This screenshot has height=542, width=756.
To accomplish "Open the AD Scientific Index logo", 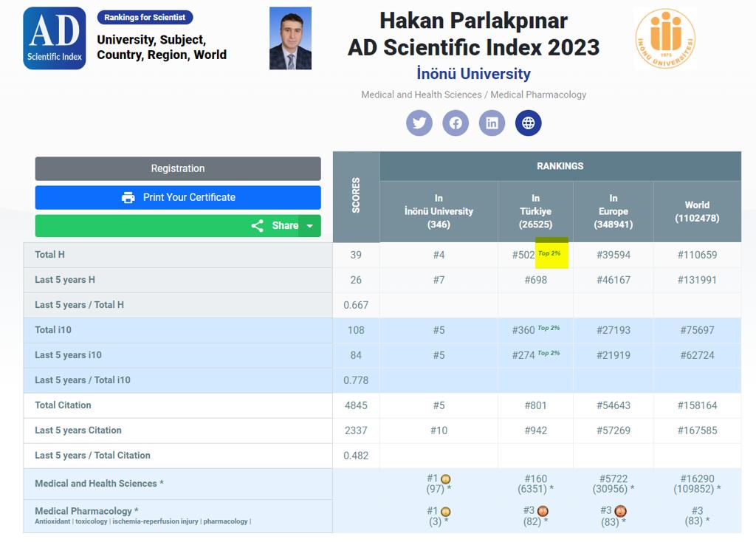I will pyautogui.click(x=55, y=38).
